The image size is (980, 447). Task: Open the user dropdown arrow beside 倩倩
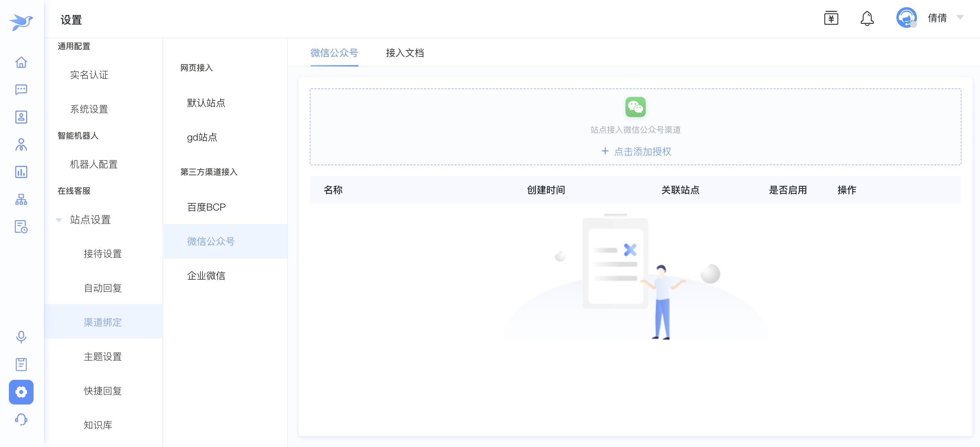[960, 17]
